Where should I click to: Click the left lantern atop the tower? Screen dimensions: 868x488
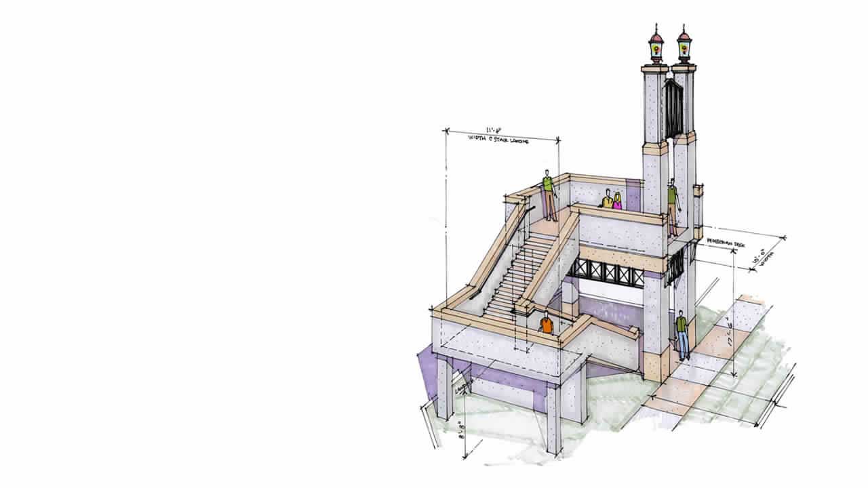[656, 47]
